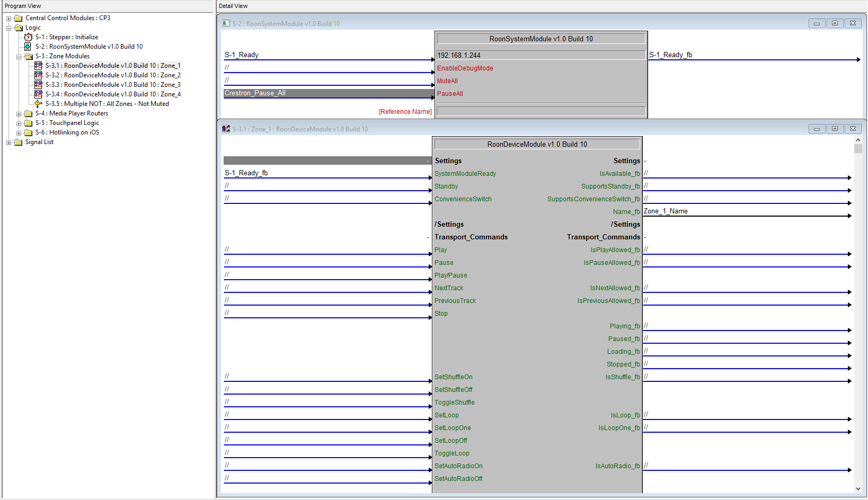Click the PauseAll input label

coord(450,94)
